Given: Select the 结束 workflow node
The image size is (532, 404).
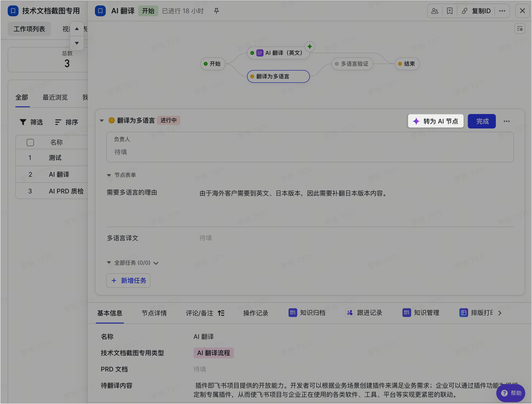Looking at the screenshot, I should pyautogui.click(x=407, y=64).
